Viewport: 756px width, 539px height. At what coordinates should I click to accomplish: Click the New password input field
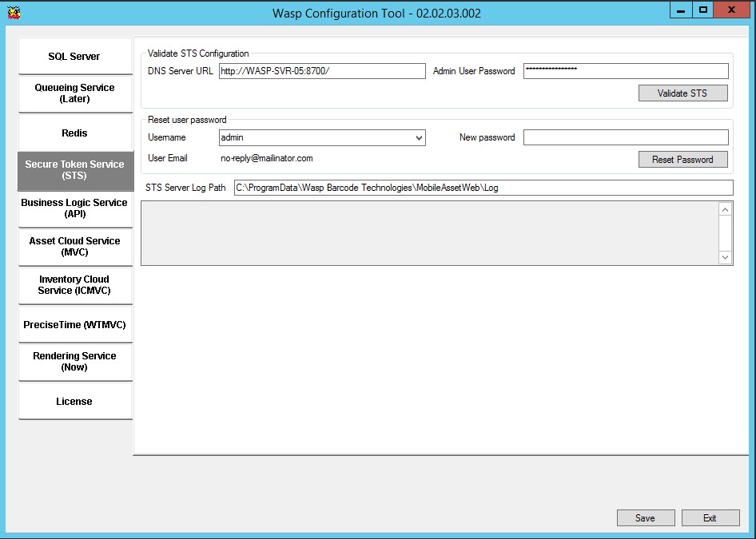(x=625, y=137)
